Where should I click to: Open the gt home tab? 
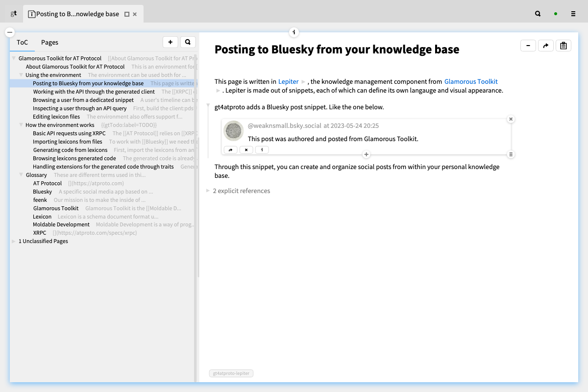[x=14, y=14]
